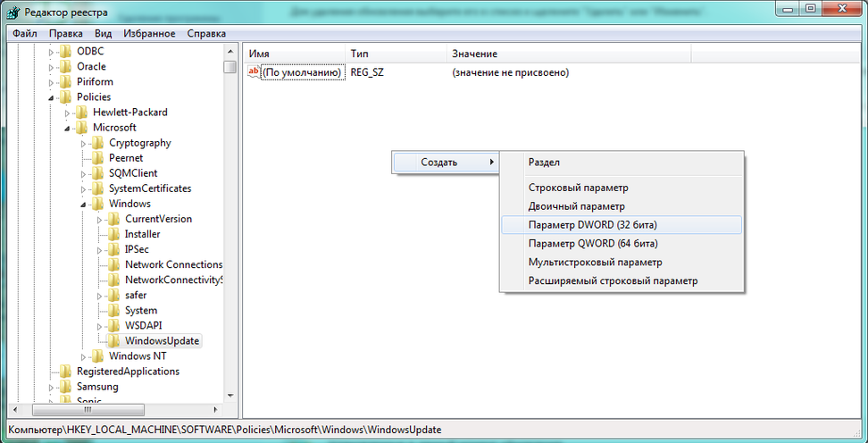Open the Файл menu
Image resolution: width=868 pixels, height=443 pixels.
(x=24, y=34)
